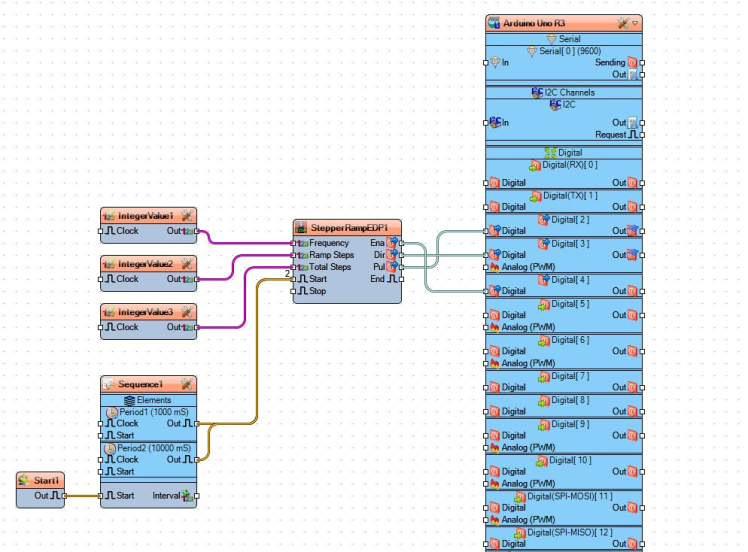Click the Serial[0] Sending output icon
The height and width of the screenshot is (552, 748).
coord(632,62)
